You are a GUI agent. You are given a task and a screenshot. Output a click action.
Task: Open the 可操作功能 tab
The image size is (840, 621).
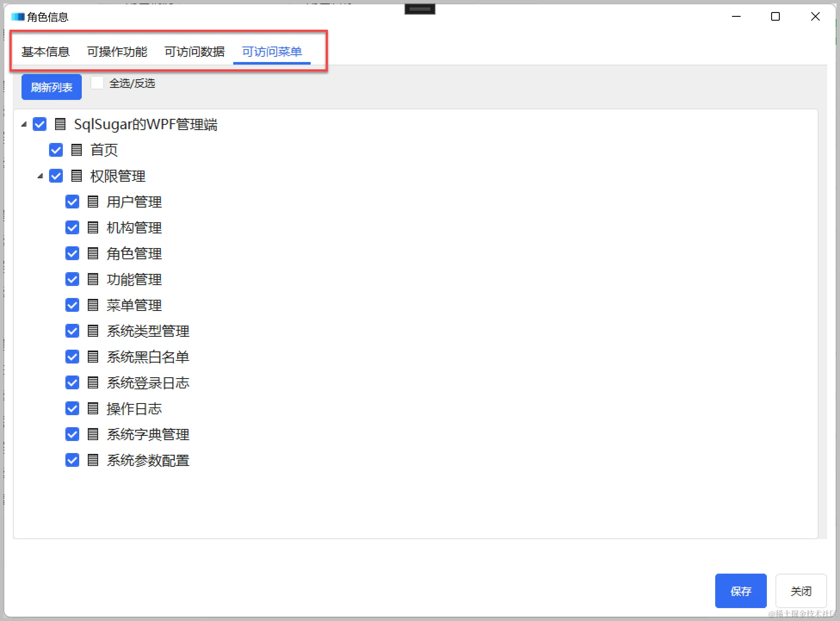point(117,52)
